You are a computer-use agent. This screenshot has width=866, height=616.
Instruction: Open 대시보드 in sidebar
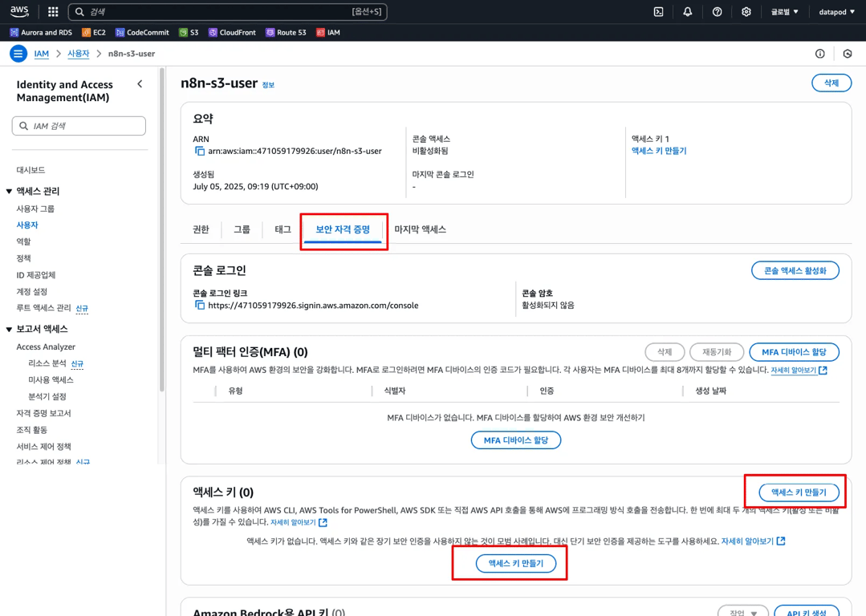[x=30, y=170]
